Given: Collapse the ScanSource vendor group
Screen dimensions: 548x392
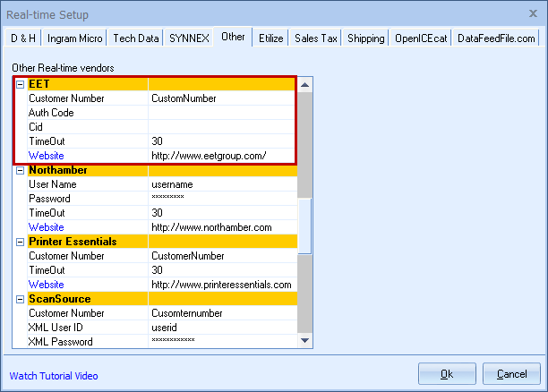Looking at the screenshot, I should [21, 299].
